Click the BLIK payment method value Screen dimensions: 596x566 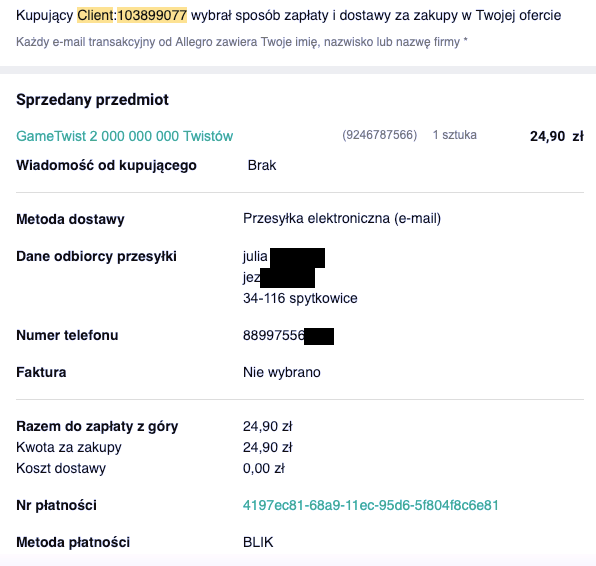tap(258, 542)
